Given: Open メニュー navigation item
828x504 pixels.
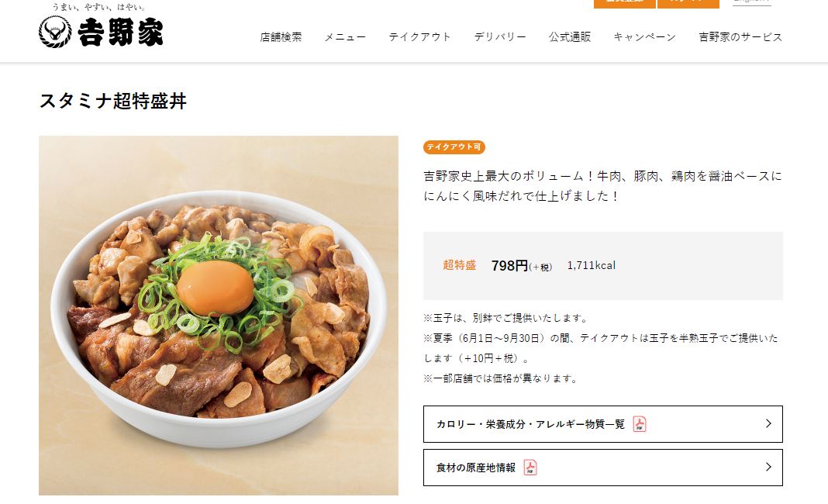Looking at the screenshot, I should pyautogui.click(x=345, y=37).
